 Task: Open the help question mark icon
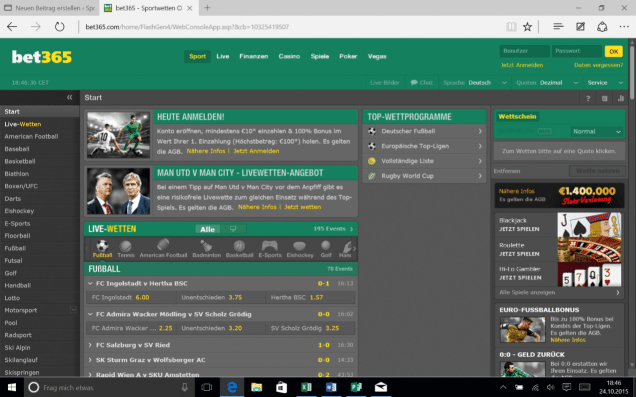point(588,98)
